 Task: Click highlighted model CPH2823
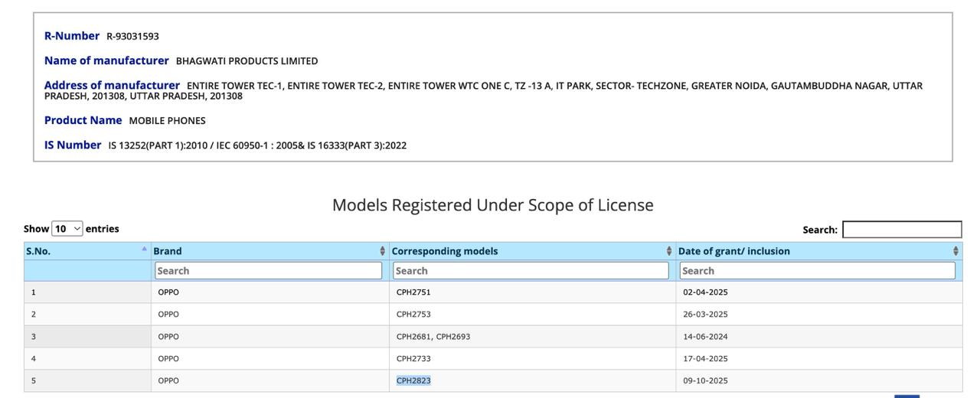pyautogui.click(x=413, y=381)
